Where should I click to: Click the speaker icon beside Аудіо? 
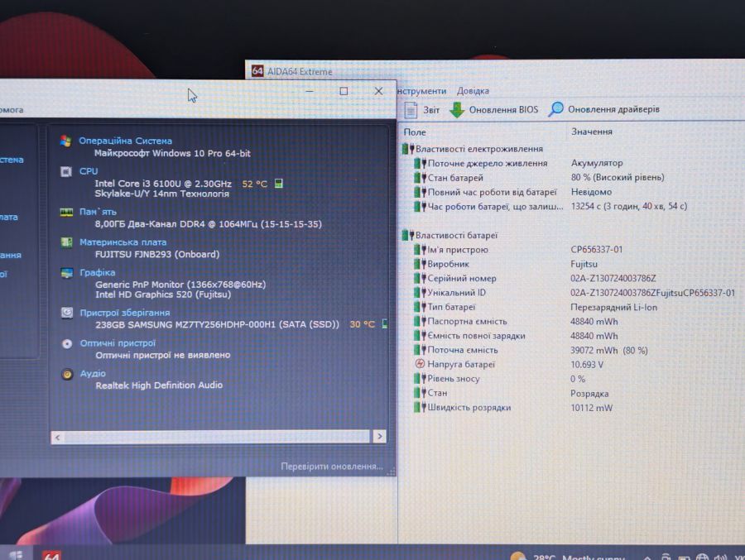[x=68, y=374]
